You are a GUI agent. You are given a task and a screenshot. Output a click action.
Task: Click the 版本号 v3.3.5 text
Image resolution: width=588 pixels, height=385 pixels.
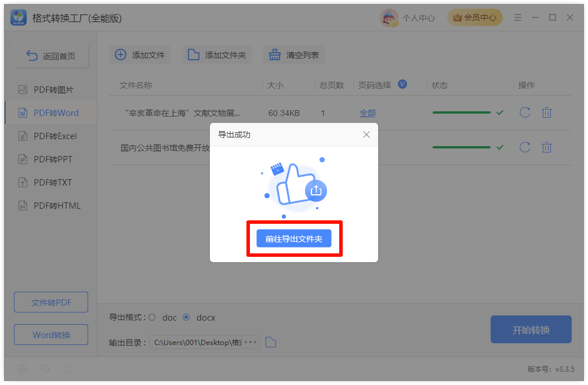point(551,369)
